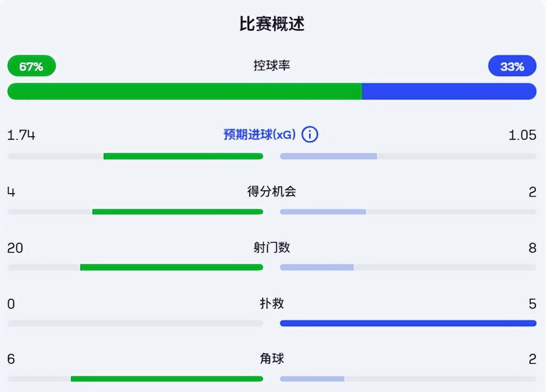Click the 射门数 stat label

point(272,248)
